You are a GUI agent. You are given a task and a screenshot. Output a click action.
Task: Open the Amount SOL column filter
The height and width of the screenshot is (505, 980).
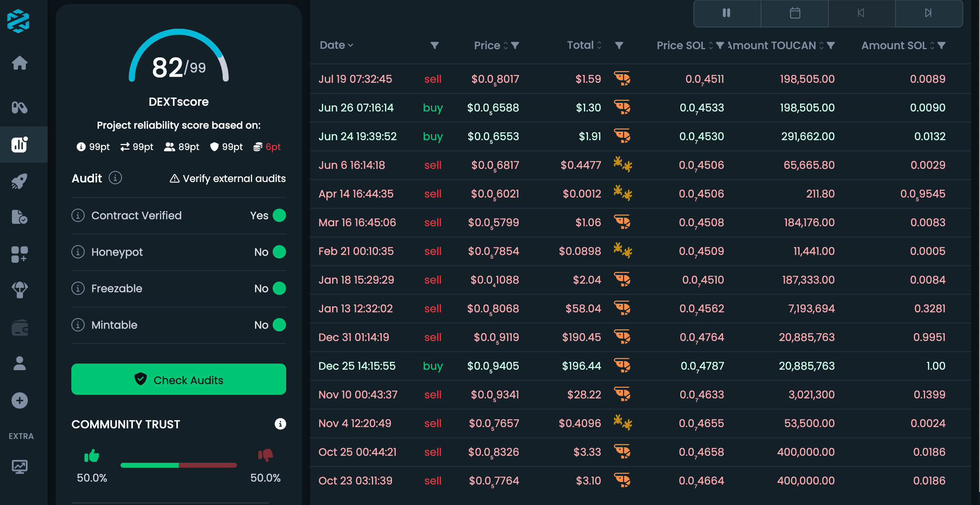coord(942,45)
